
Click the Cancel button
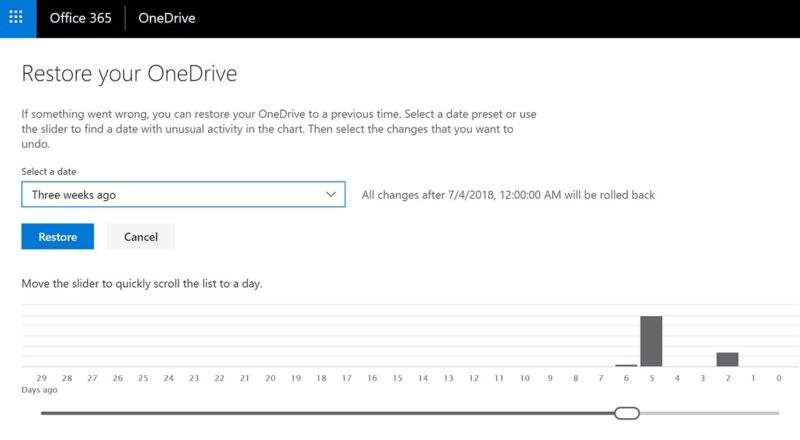141,236
